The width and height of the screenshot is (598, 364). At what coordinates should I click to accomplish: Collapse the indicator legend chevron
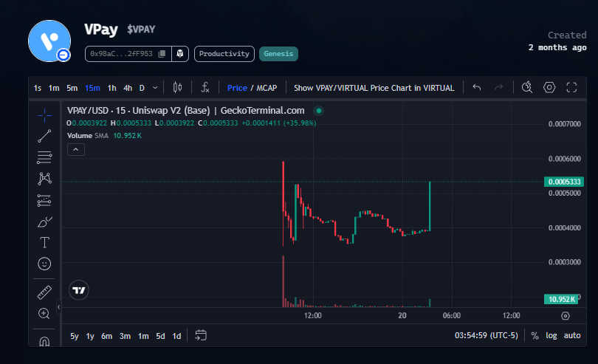click(x=76, y=150)
